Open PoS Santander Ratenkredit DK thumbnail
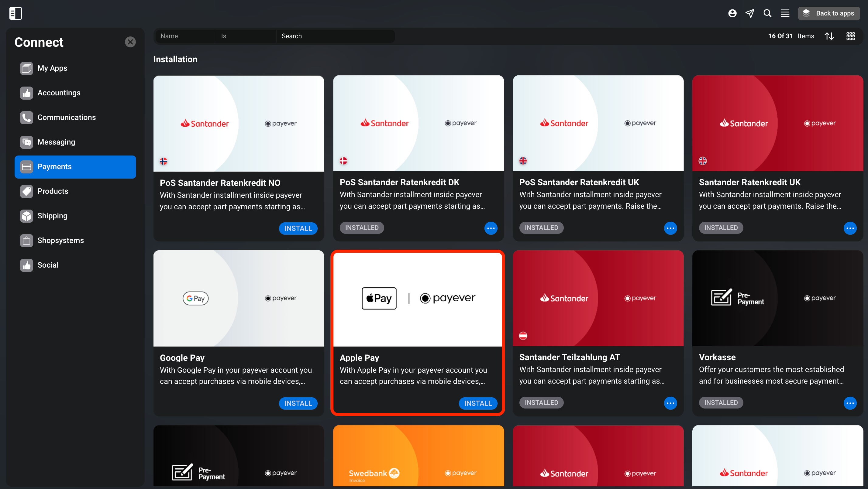Viewport: 868px width, 489px height. [x=418, y=123]
